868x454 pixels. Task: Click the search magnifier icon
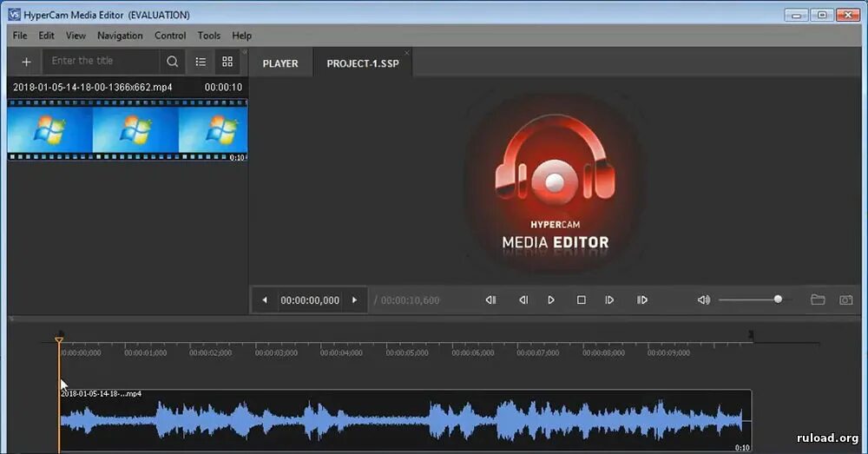click(x=172, y=62)
